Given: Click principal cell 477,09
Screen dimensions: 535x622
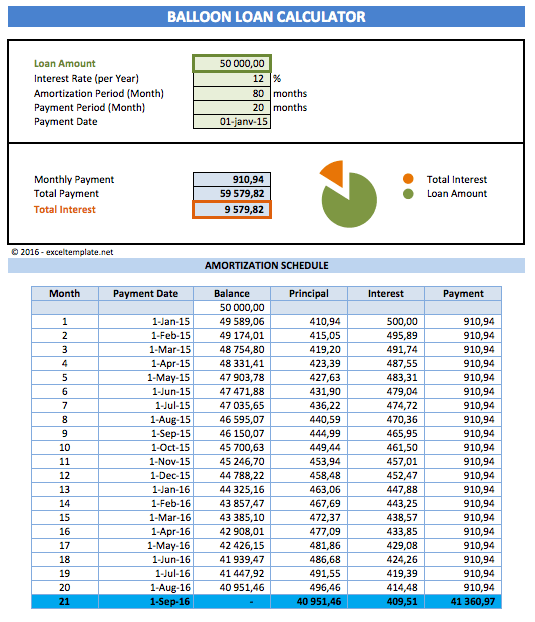Looking at the screenshot, I should [309, 531].
